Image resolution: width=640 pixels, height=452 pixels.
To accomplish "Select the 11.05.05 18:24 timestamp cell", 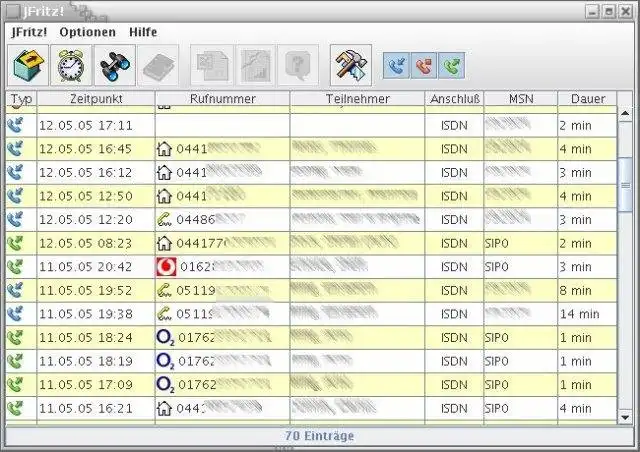I will pos(96,338).
